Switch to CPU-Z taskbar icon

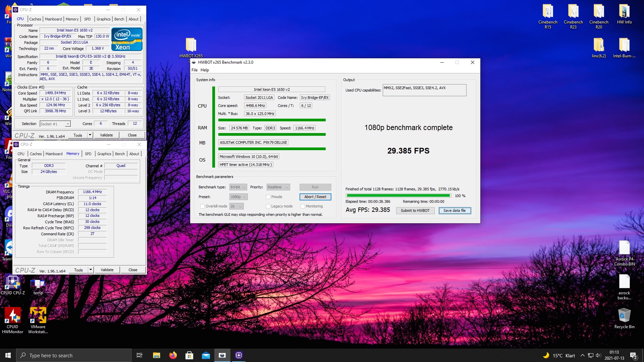[x=238, y=355]
